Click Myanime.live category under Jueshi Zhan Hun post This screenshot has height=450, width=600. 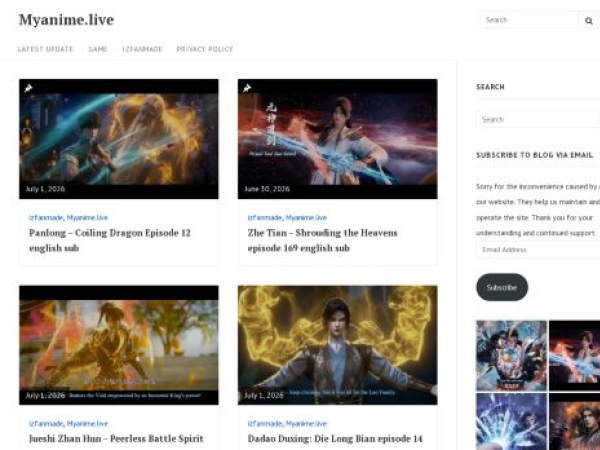87,424
